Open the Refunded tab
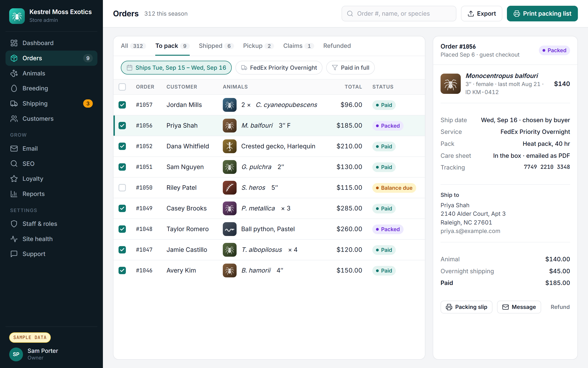The height and width of the screenshot is (368, 588). pyautogui.click(x=337, y=46)
